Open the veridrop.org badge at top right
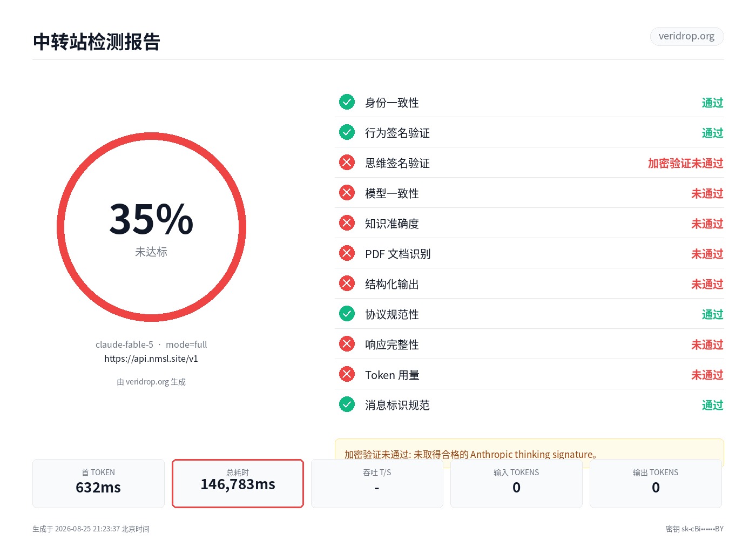The image size is (756, 540). pos(686,36)
